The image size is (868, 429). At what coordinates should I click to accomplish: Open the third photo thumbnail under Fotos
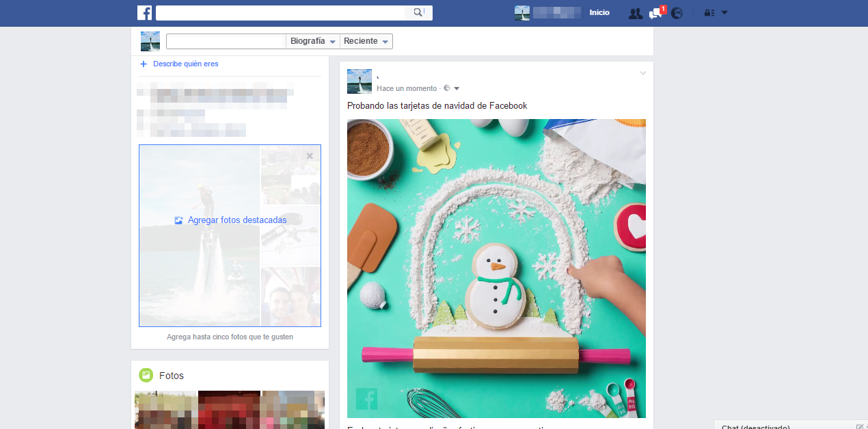293,410
